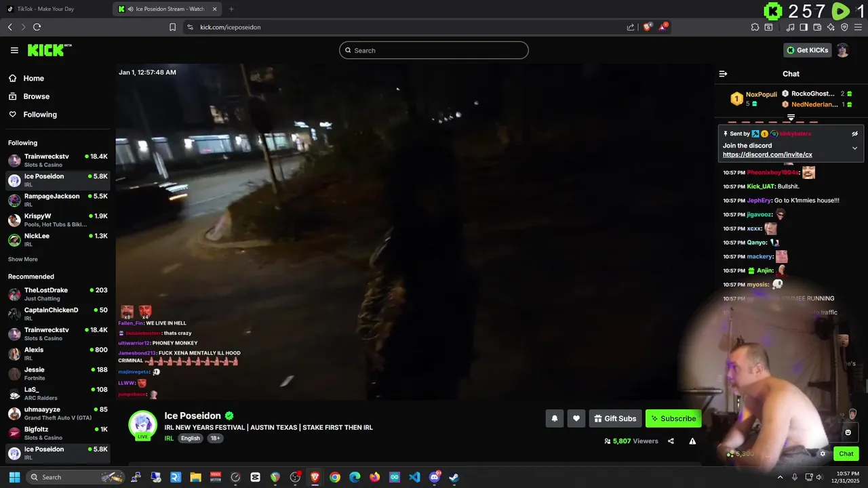
Task: Click the green Subscribe button
Action: click(x=673, y=419)
